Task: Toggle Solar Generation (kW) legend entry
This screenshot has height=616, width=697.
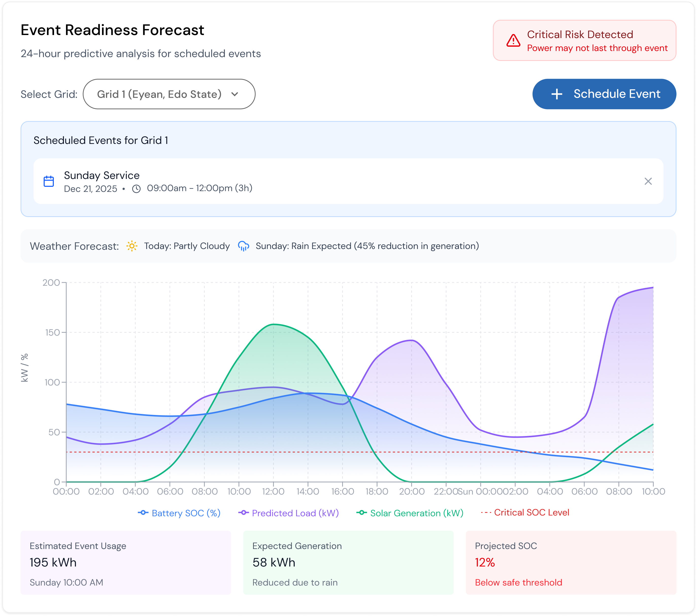Action: tap(410, 513)
